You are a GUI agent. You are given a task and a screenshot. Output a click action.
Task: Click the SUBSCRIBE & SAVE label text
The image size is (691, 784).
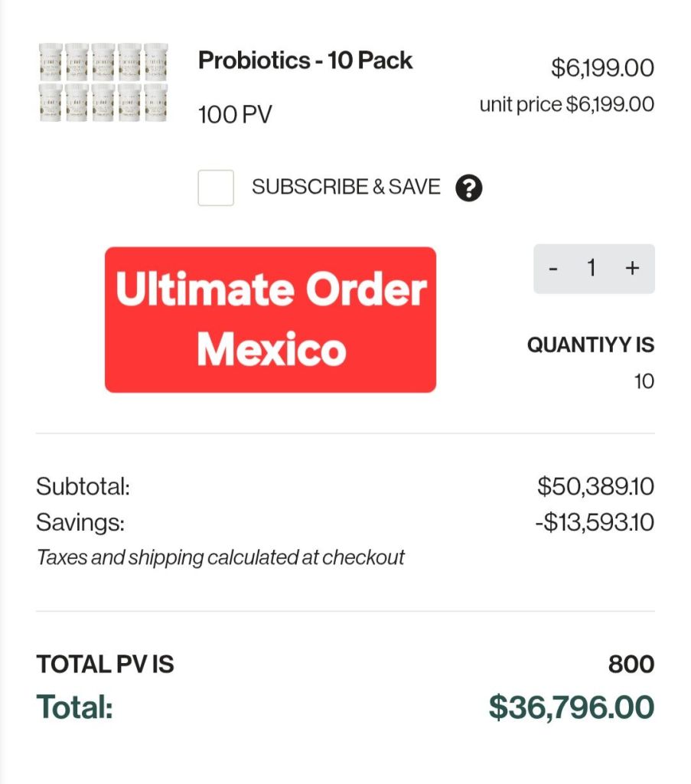pyautogui.click(x=346, y=187)
